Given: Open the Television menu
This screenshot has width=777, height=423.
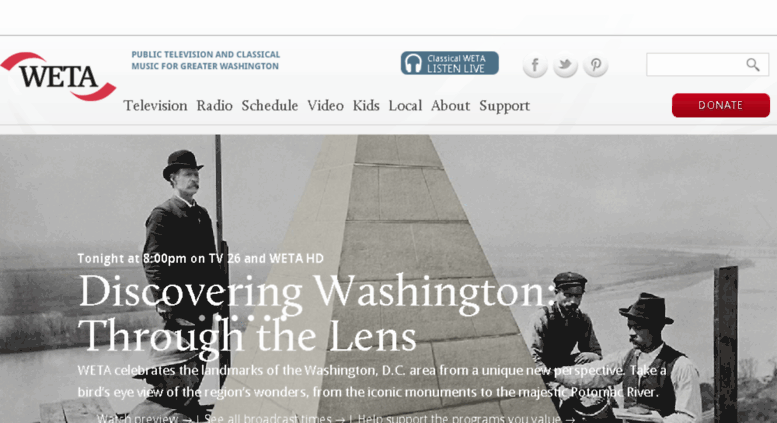Looking at the screenshot, I should click(x=155, y=106).
